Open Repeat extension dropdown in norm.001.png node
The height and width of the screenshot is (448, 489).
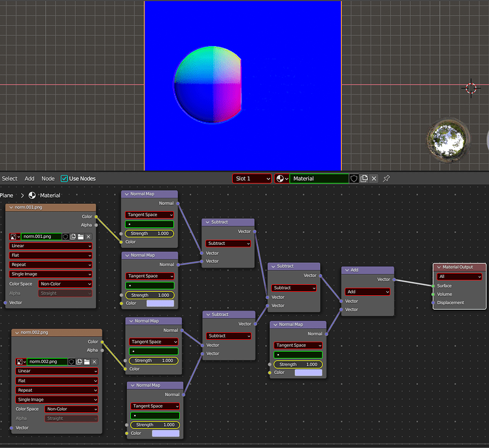coord(51,265)
